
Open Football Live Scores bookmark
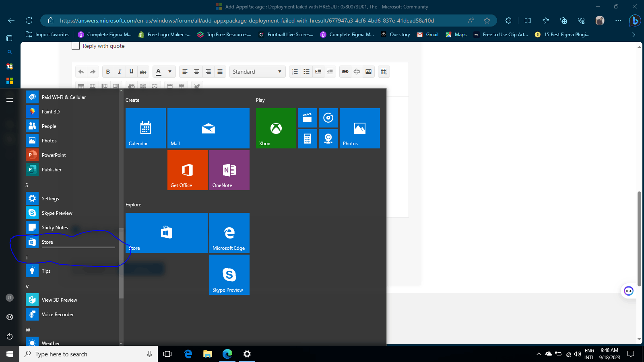pos(286,35)
